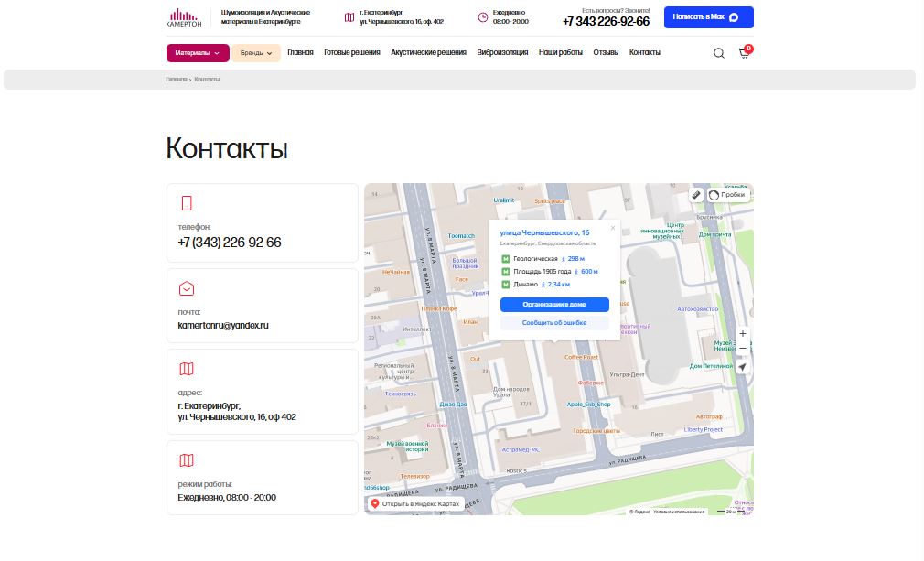Click Написать в Max button

tap(708, 17)
